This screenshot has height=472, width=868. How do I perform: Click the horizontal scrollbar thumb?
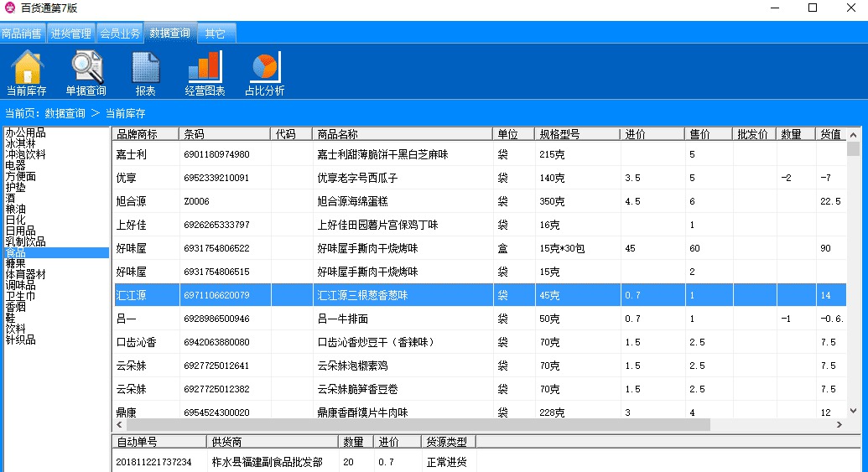click(x=418, y=424)
